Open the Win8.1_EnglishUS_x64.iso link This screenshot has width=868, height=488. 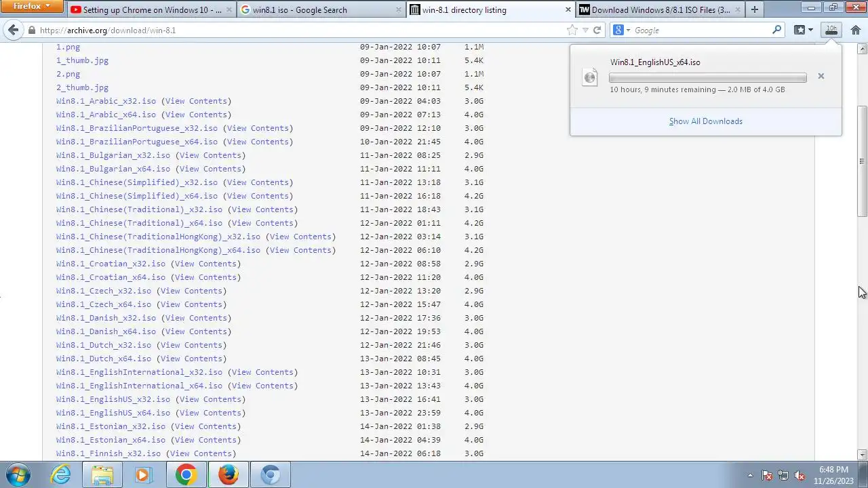(113, 413)
